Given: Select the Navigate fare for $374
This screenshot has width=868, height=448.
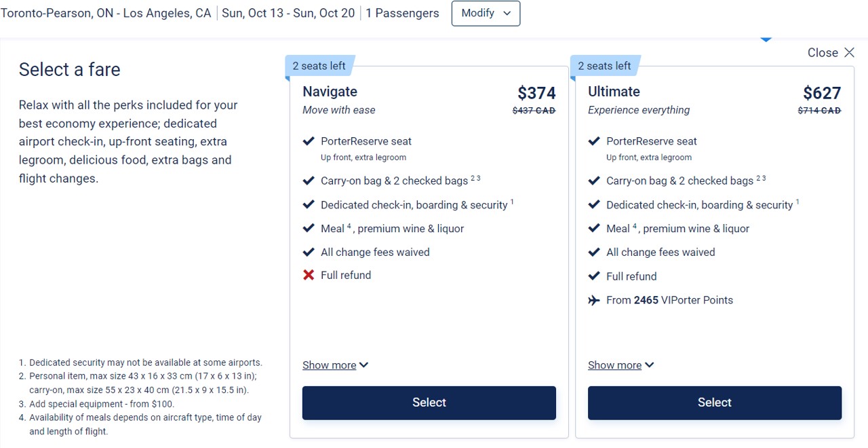Looking at the screenshot, I should (429, 403).
